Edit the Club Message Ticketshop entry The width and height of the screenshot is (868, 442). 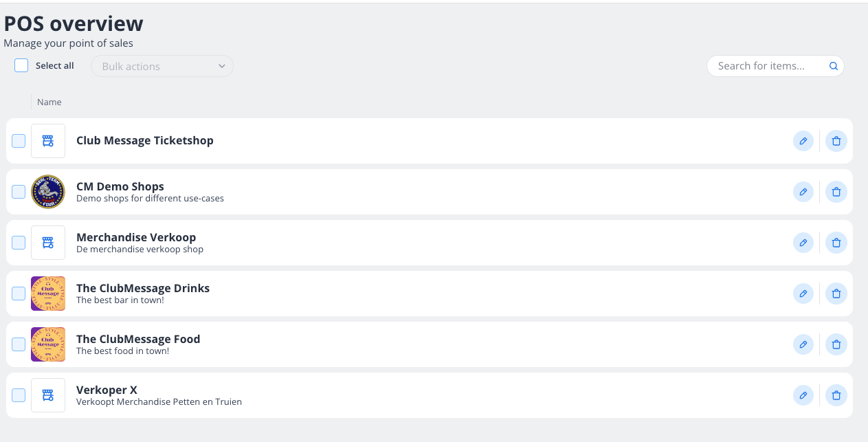point(803,141)
